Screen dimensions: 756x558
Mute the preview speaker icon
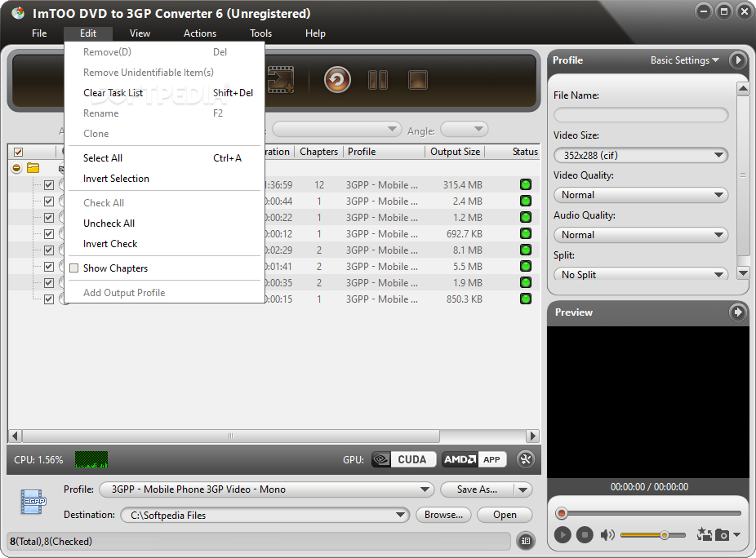607,534
